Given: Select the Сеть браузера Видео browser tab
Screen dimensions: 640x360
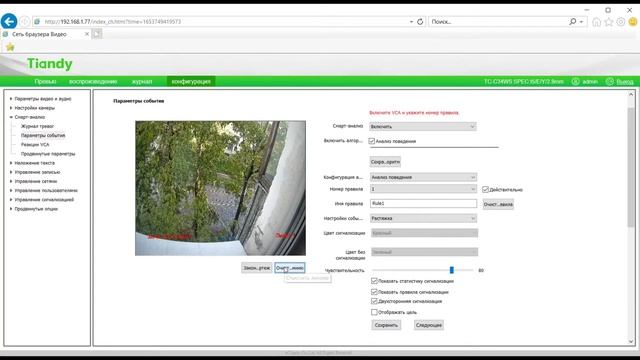Looking at the screenshot, I should pyautogui.click(x=46, y=34).
